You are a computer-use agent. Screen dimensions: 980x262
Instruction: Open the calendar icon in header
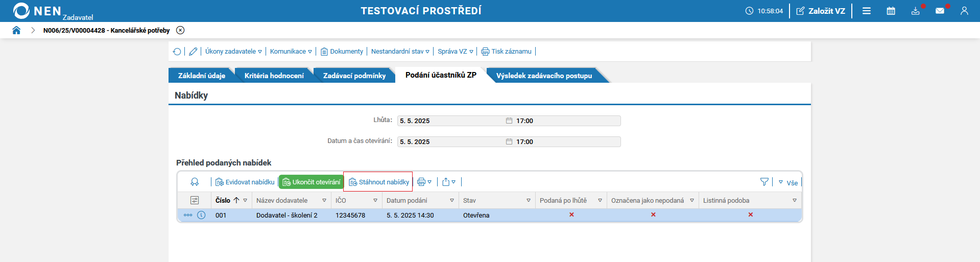tap(891, 11)
